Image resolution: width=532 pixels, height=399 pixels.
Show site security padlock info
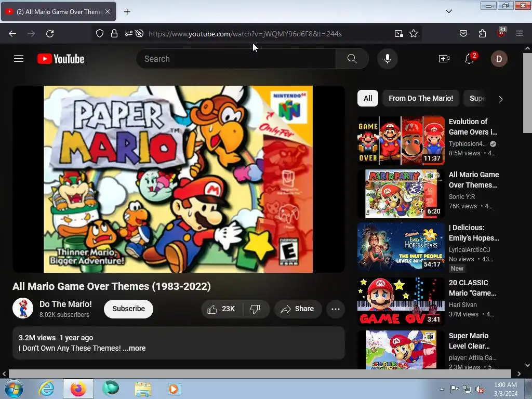pos(114,33)
